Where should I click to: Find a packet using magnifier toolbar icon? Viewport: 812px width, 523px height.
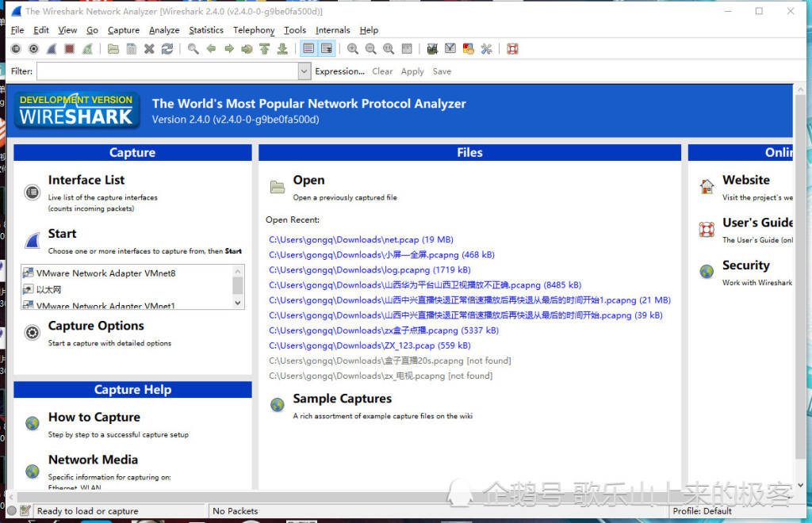point(193,48)
